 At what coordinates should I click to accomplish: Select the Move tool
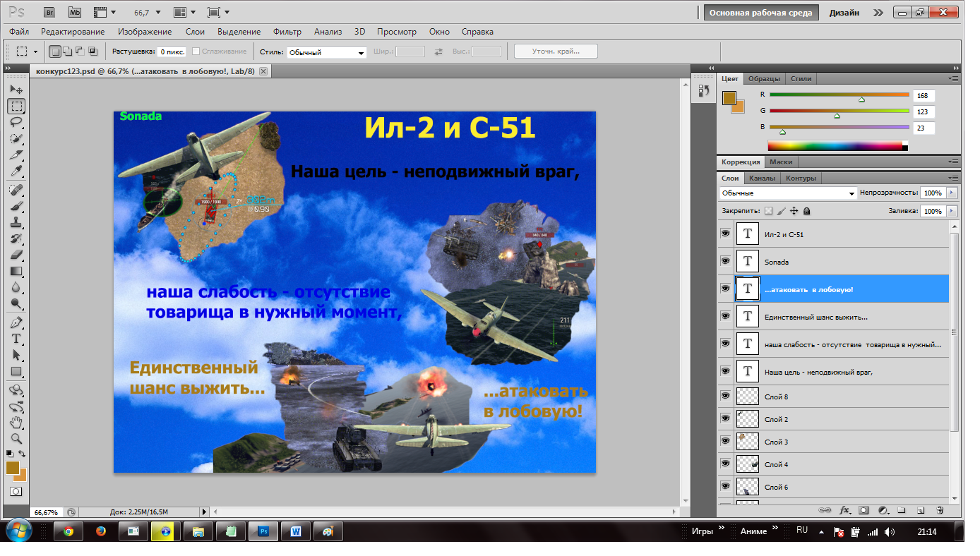point(16,90)
